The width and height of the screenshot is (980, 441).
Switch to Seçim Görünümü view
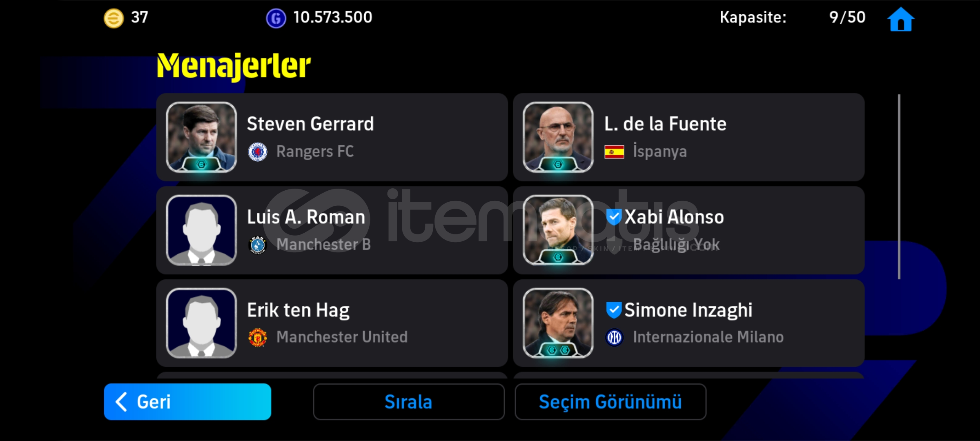[610, 402]
